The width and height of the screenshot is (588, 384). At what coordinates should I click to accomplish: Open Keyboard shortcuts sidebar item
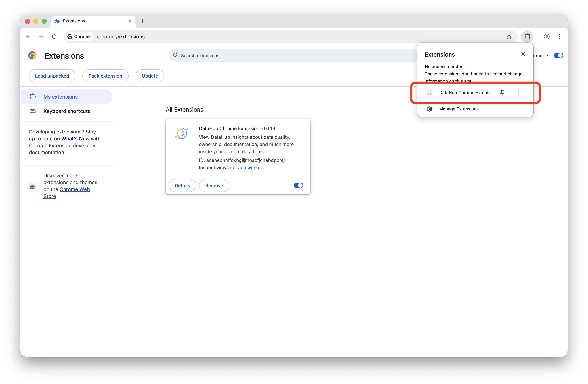point(67,111)
